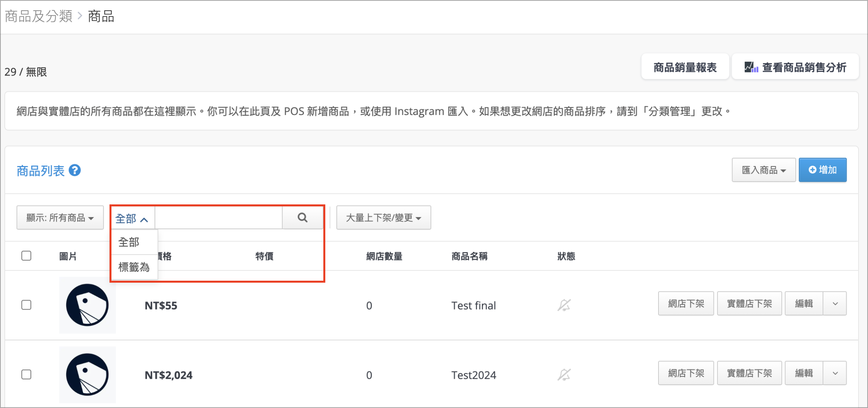Tick the select-all checkbox in table header
The image size is (868, 408).
[26, 256]
